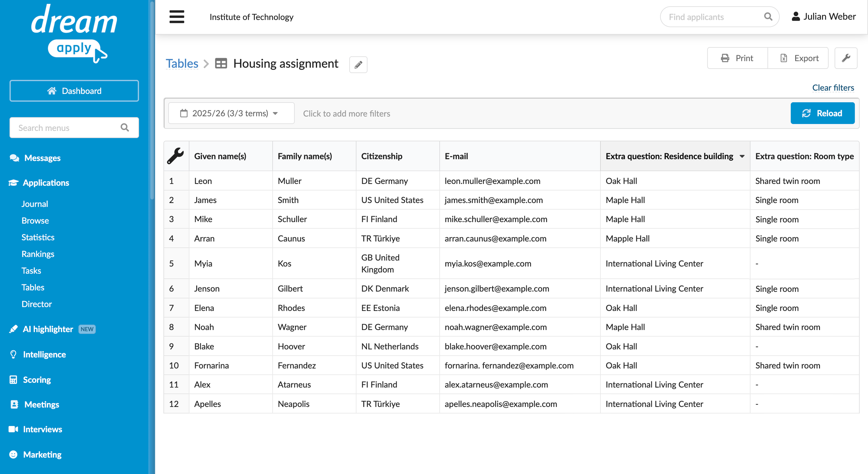Go to Director under Applications

(x=36, y=304)
